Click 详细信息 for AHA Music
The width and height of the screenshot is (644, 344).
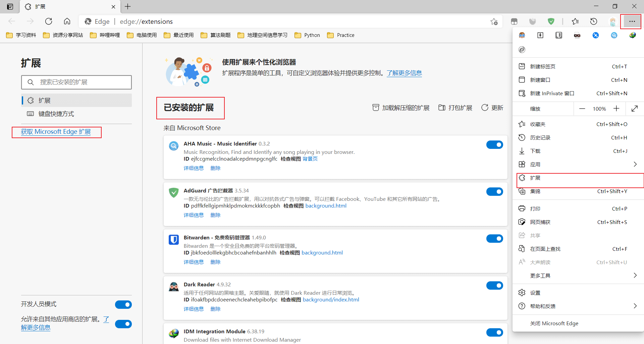point(194,168)
